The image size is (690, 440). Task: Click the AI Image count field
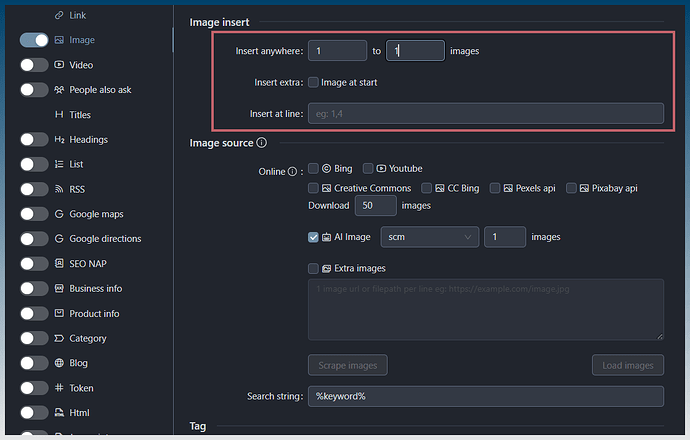pos(505,237)
